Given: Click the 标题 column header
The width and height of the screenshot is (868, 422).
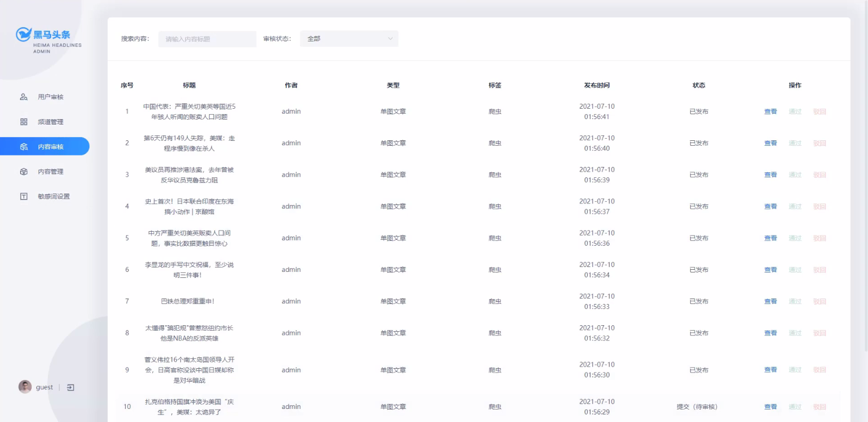Looking at the screenshot, I should pos(189,85).
